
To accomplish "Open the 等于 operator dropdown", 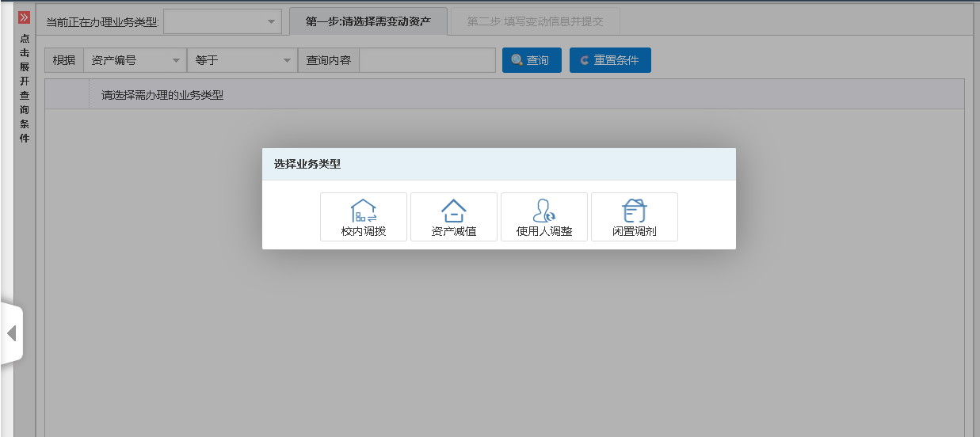I will coord(242,60).
